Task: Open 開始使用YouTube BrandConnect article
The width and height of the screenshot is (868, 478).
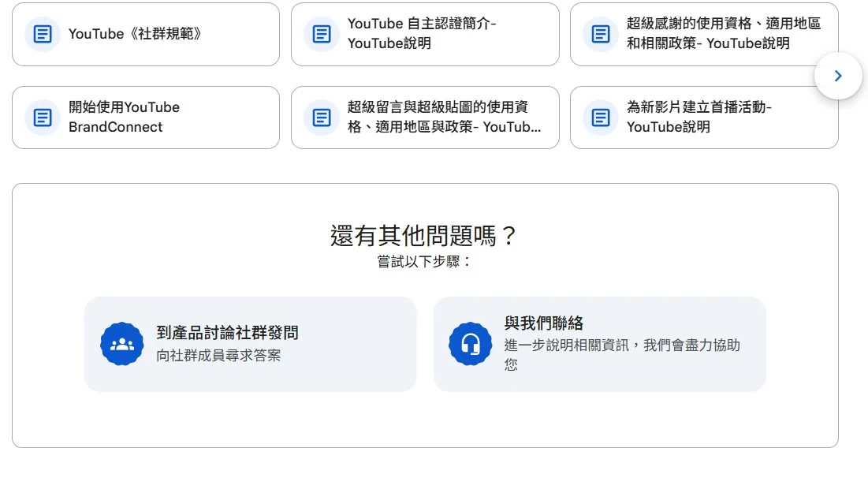Action: tap(146, 118)
